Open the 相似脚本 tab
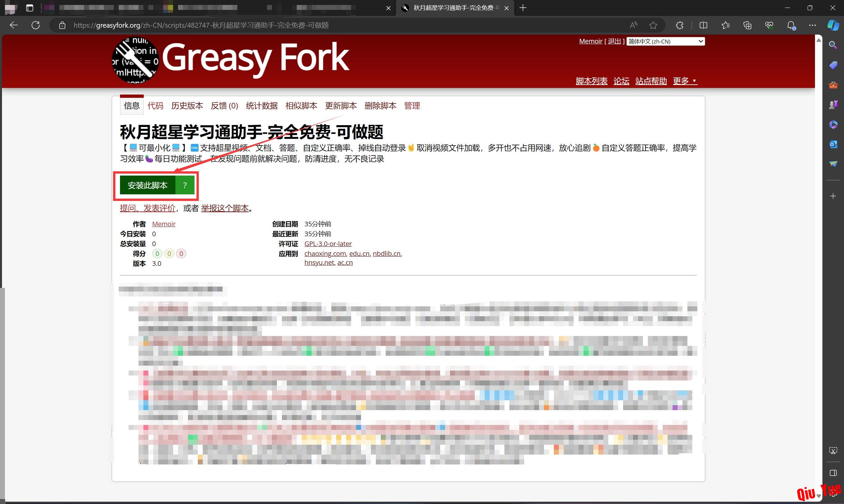Image resolution: width=844 pixels, height=504 pixels. click(x=301, y=106)
